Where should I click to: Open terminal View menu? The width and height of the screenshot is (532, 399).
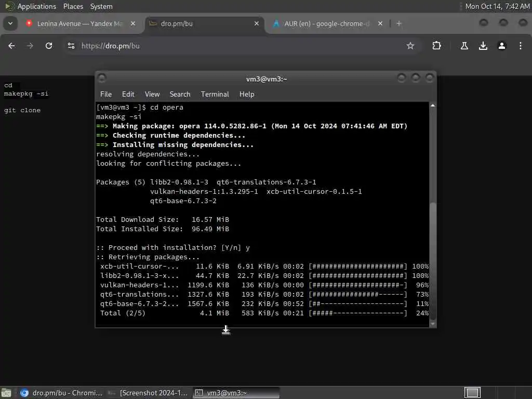pyautogui.click(x=152, y=95)
